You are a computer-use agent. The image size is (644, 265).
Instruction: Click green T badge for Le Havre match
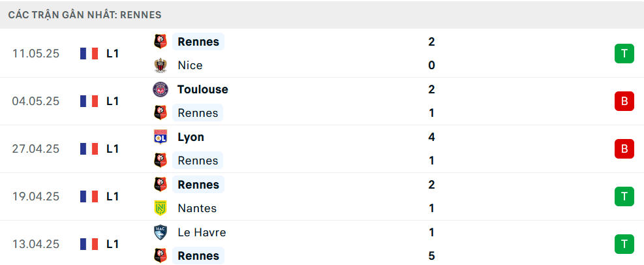624,244
